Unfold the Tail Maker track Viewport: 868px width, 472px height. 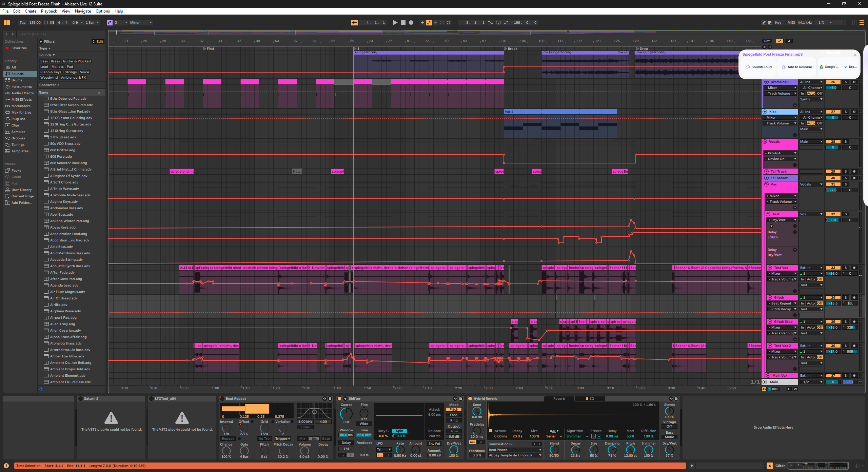click(767, 178)
